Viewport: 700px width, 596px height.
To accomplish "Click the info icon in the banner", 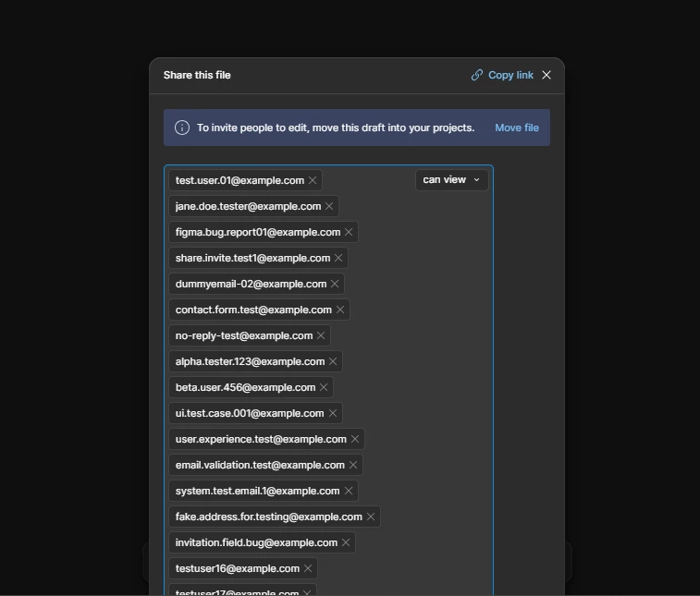I will point(181,128).
